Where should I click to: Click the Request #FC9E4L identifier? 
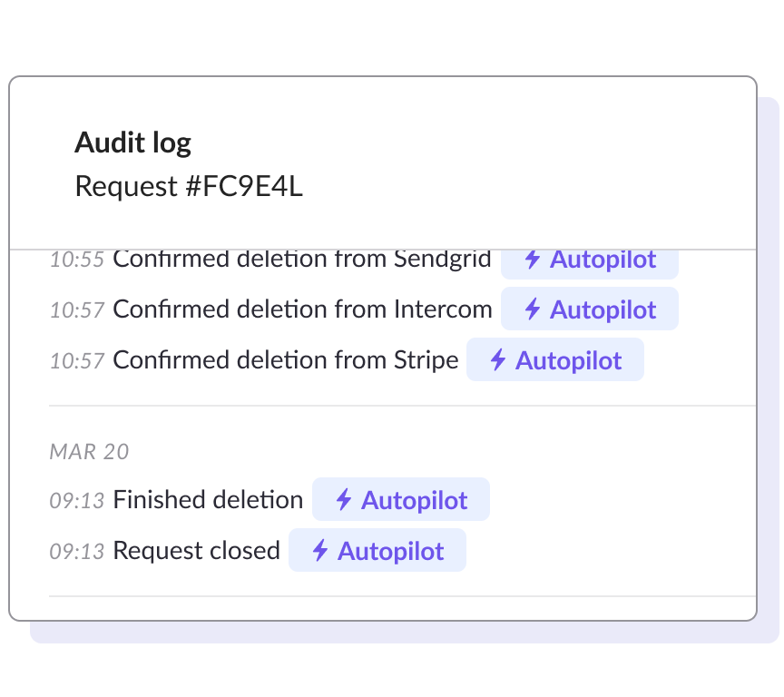[x=189, y=186]
